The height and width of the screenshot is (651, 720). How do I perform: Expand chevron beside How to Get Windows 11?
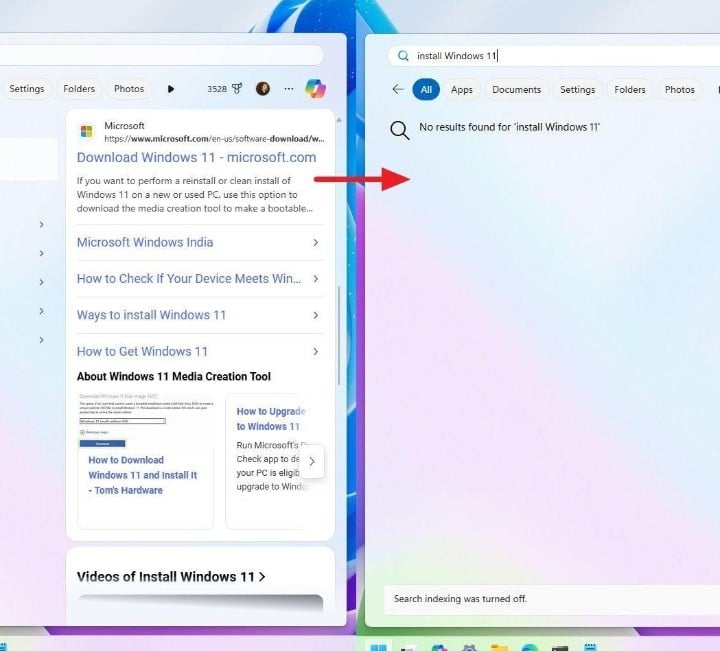click(315, 352)
